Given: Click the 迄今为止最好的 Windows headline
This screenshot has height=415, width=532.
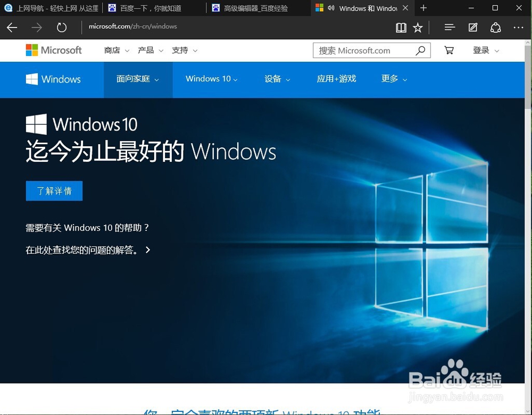Looking at the screenshot, I should [151, 151].
